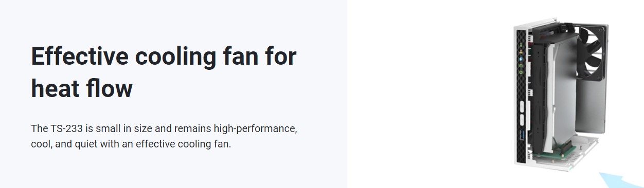Click the 'effective cooling fan' phrase in paragraph
The height and width of the screenshot is (188, 644).
click(183, 144)
